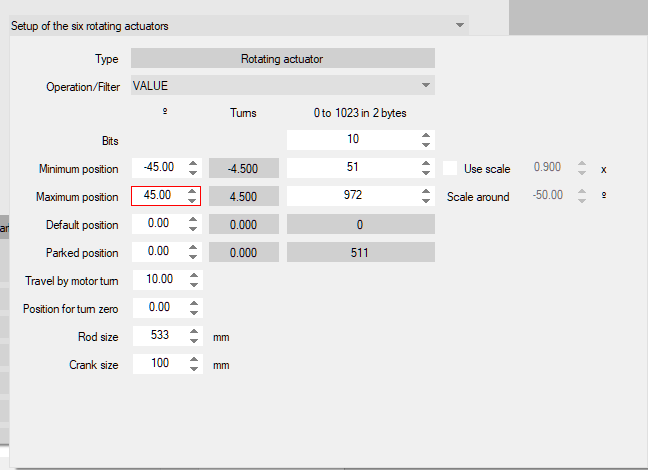Click the Maximum position degrees field
Viewport: 648px width, 470px height.
(x=158, y=196)
